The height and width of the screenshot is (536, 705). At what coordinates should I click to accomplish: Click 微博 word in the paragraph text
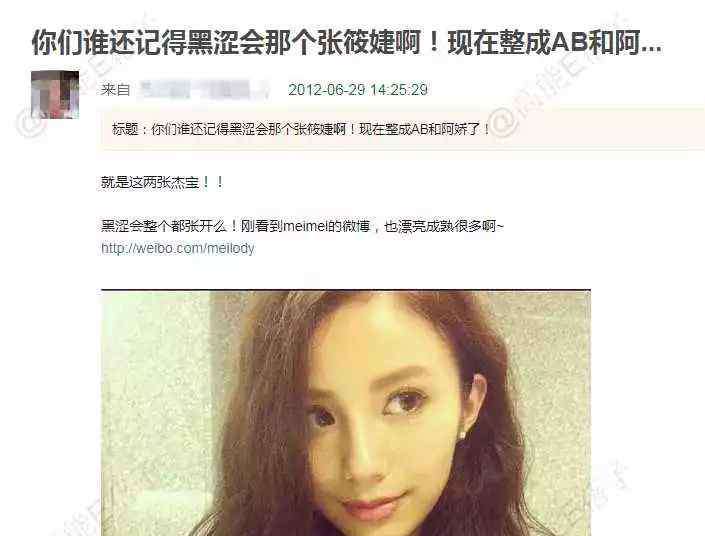tap(356, 225)
